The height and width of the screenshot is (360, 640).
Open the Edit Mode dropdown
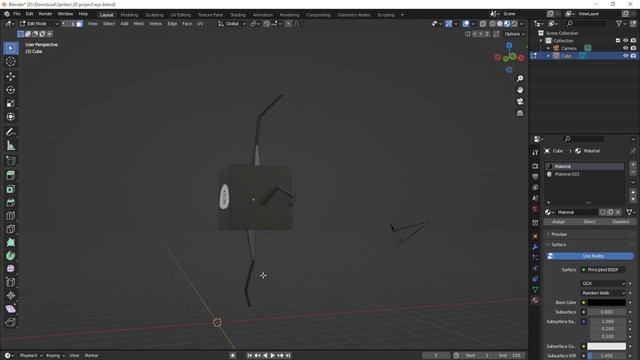pyautogui.click(x=39, y=24)
